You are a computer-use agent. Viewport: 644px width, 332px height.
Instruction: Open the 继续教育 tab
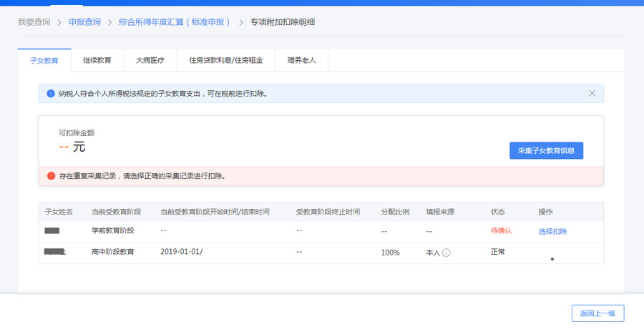[97, 61]
